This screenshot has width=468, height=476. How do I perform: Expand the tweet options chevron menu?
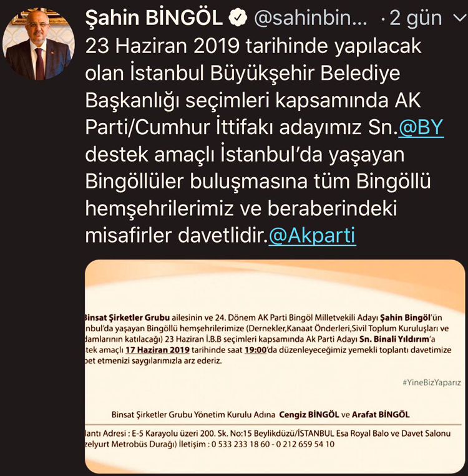[x=460, y=18]
